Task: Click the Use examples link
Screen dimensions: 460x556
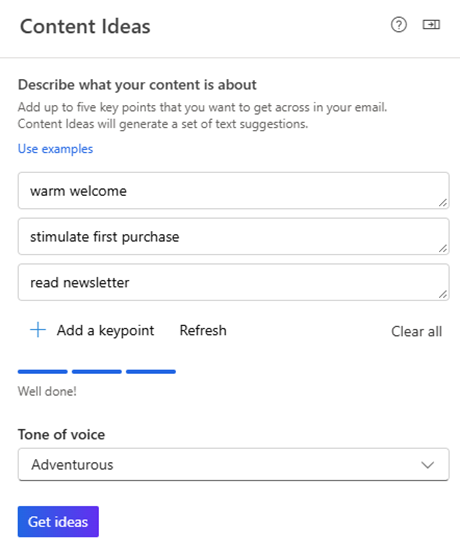Action: [55, 149]
